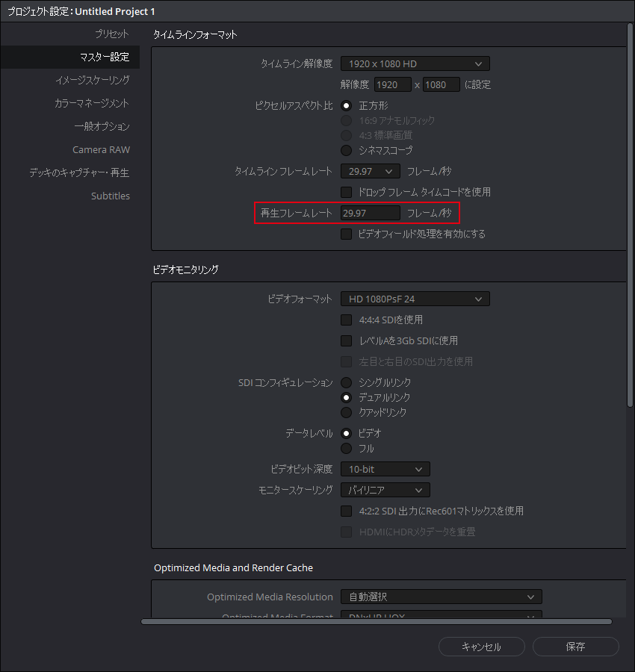Viewport: 635px width, 672px height.
Task: Expand the ビデオフォーマット HD 1080PsF 24 dropdown
Action: [x=415, y=299]
